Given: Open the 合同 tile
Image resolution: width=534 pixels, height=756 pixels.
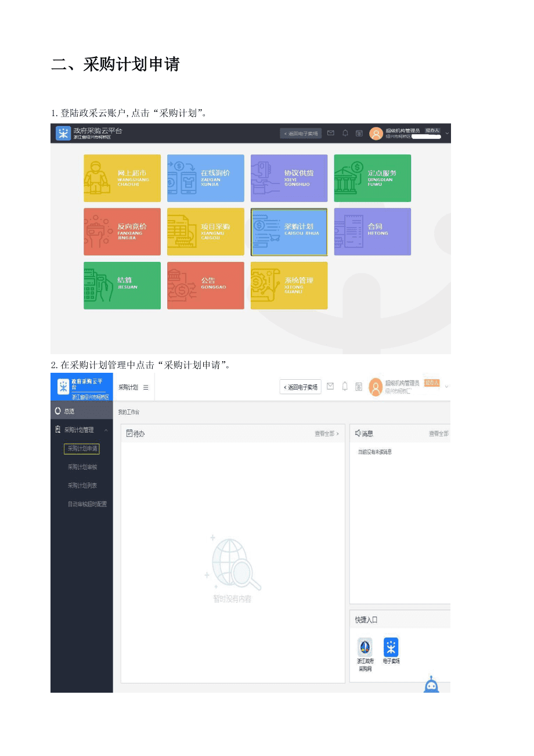Looking at the screenshot, I should pos(372,232).
